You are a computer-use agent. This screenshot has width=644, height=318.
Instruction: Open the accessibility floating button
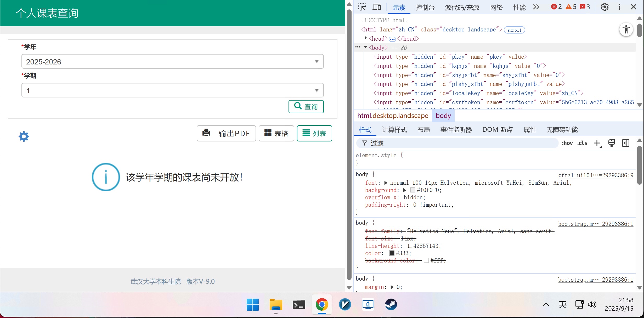tap(626, 29)
